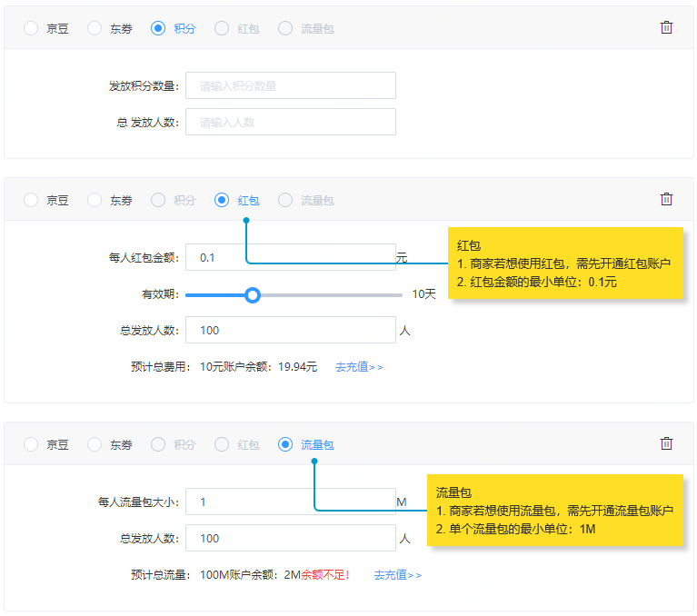Click the 有效期 slider handle
The width and height of the screenshot is (697, 616).
click(254, 294)
